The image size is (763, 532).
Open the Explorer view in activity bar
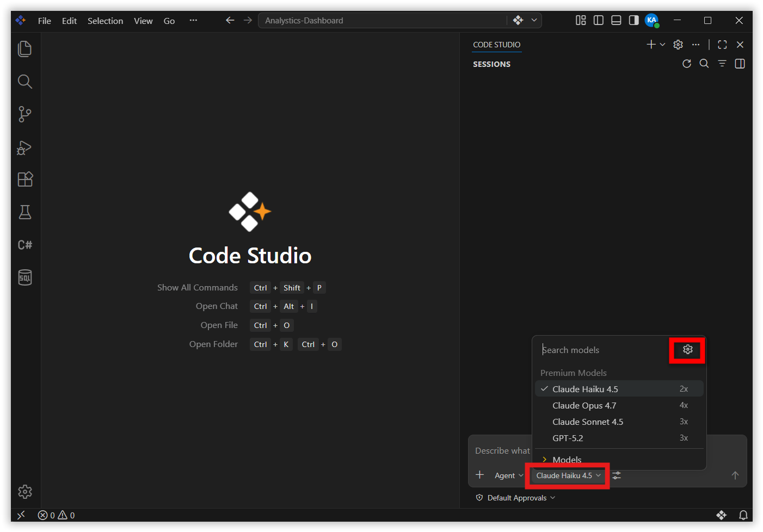tap(25, 49)
